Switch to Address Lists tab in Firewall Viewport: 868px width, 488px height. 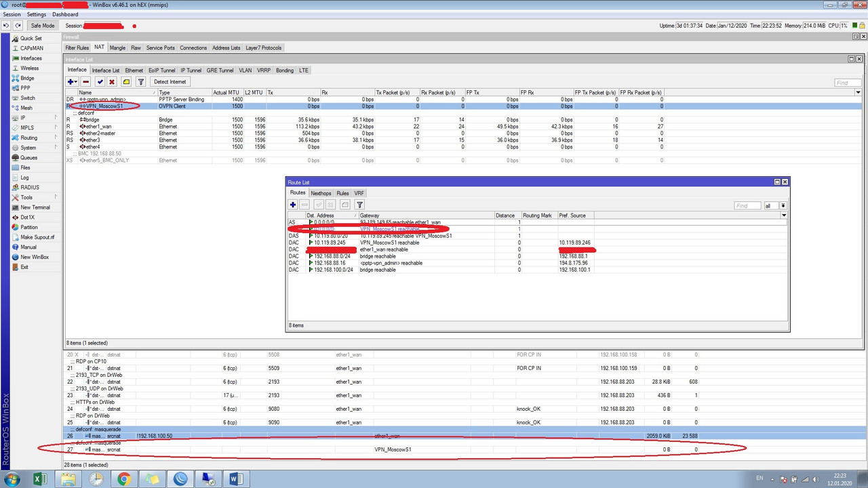(226, 48)
